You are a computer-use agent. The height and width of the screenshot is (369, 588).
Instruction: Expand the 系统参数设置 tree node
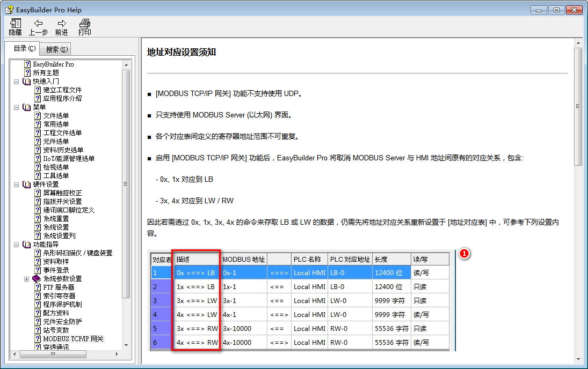click(26, 279)
